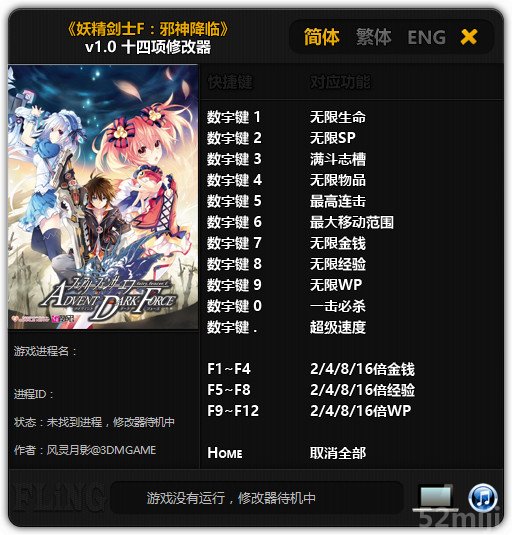Select 最高连击 function
The height and width of the screenshot is (535, 512).
click(x=338, y=201)
